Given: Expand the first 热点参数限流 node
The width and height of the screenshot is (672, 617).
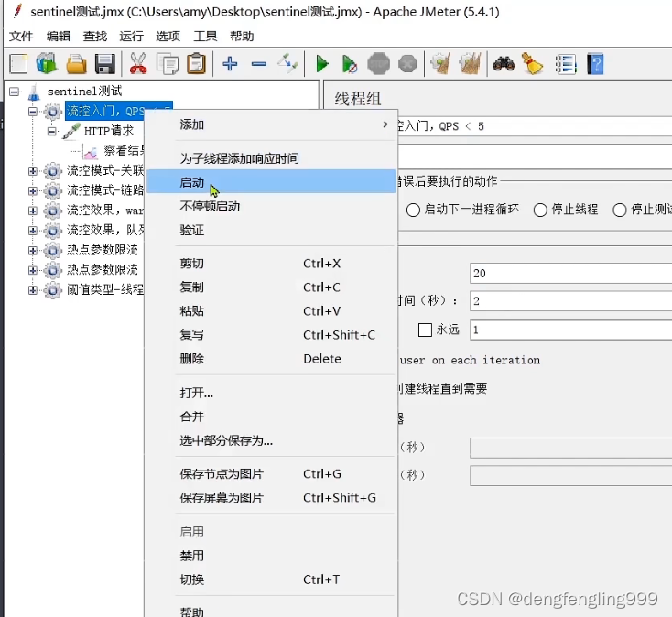Looking at the screenshot, I should 33,250.
